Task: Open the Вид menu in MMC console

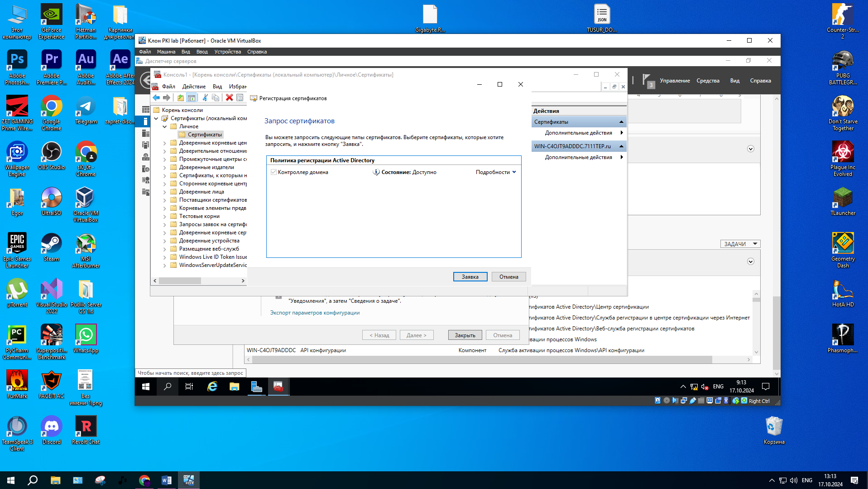Action: tap(217, 87)
